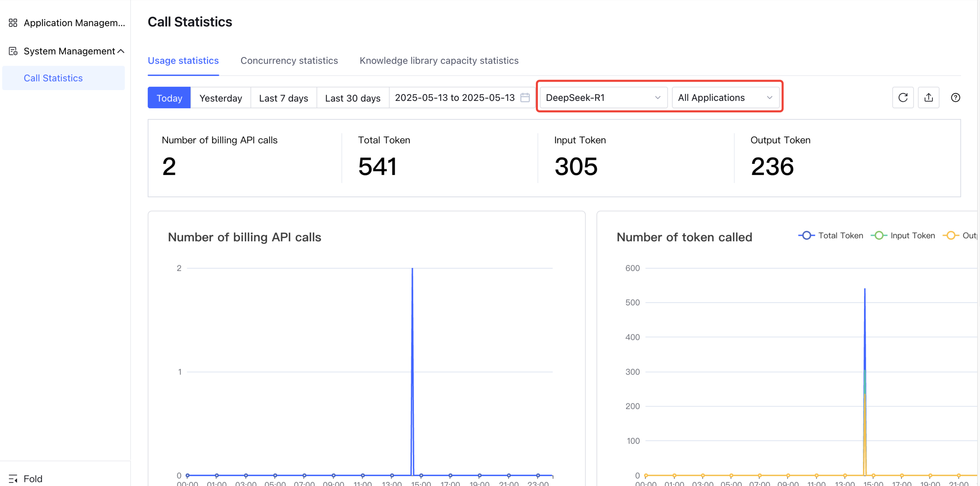The image size is (980, 486).
Task: Click the calendar icon in date range
Action: coord(525,98)
